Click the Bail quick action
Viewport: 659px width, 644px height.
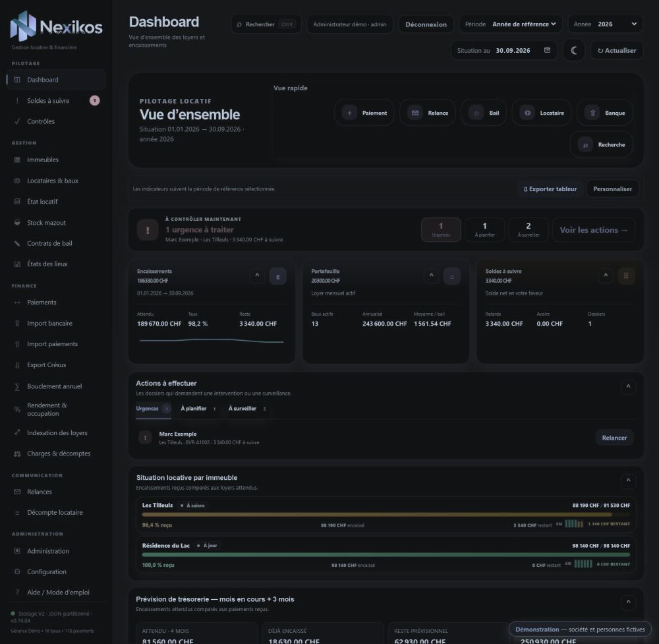[484, 113]
